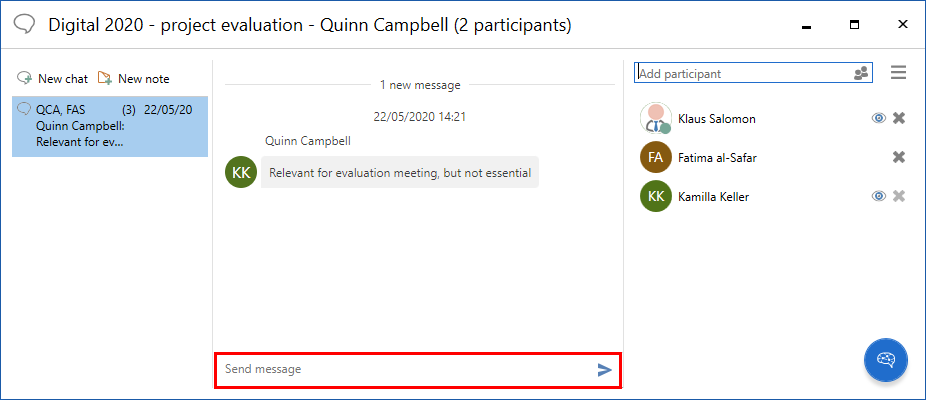Open the hamburger menu above the participant list
Screen dimensions: 926x400
pos(898,73)
